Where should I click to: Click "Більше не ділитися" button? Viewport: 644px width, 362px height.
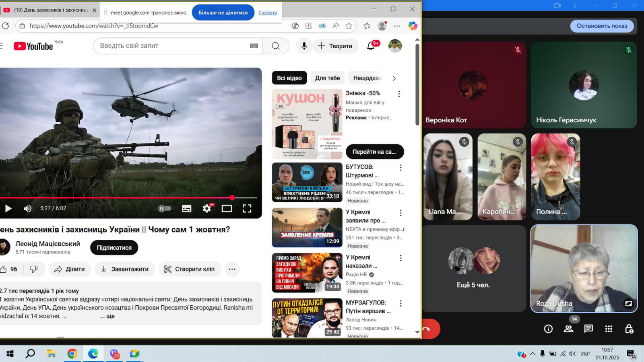[x=223, y=12]
